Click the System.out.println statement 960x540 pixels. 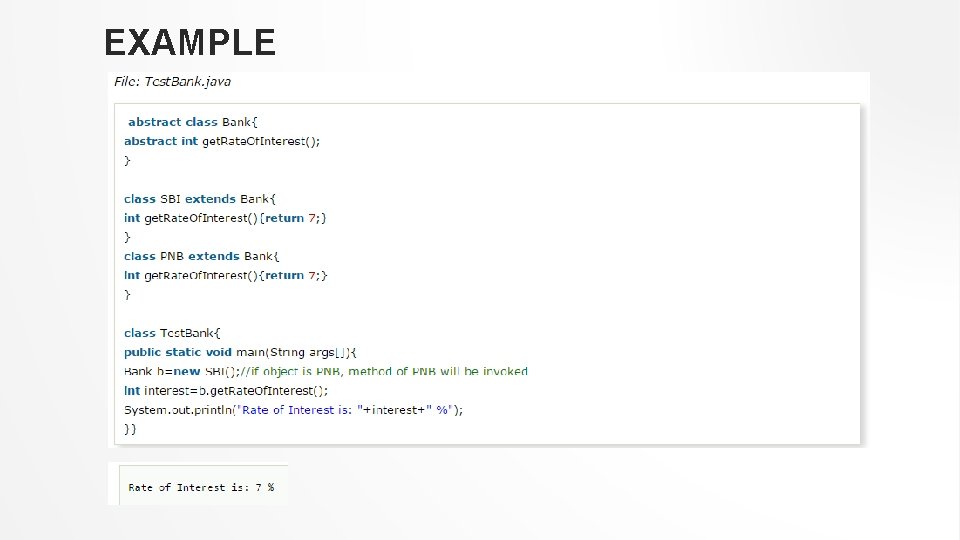pyautogui.click(x=293, y=410)
